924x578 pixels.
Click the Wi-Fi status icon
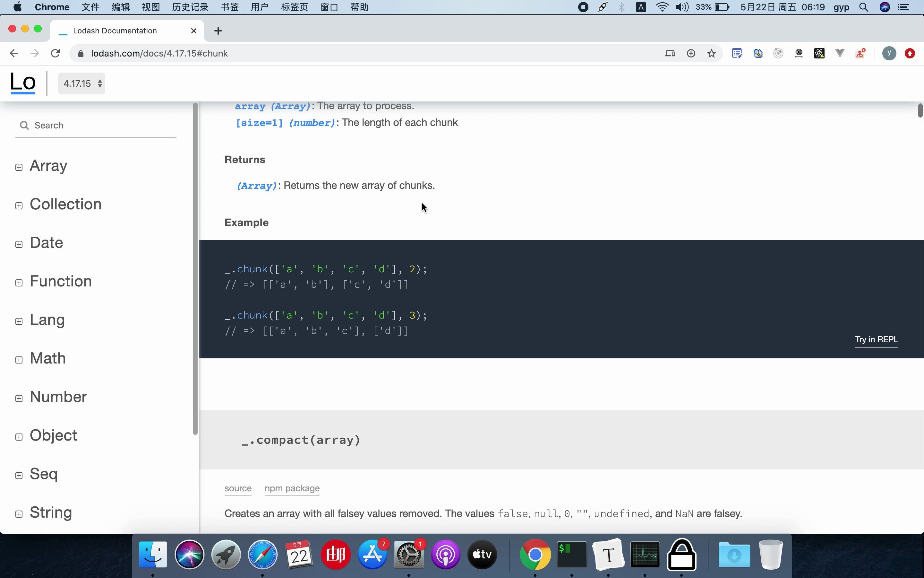[662, 7]
